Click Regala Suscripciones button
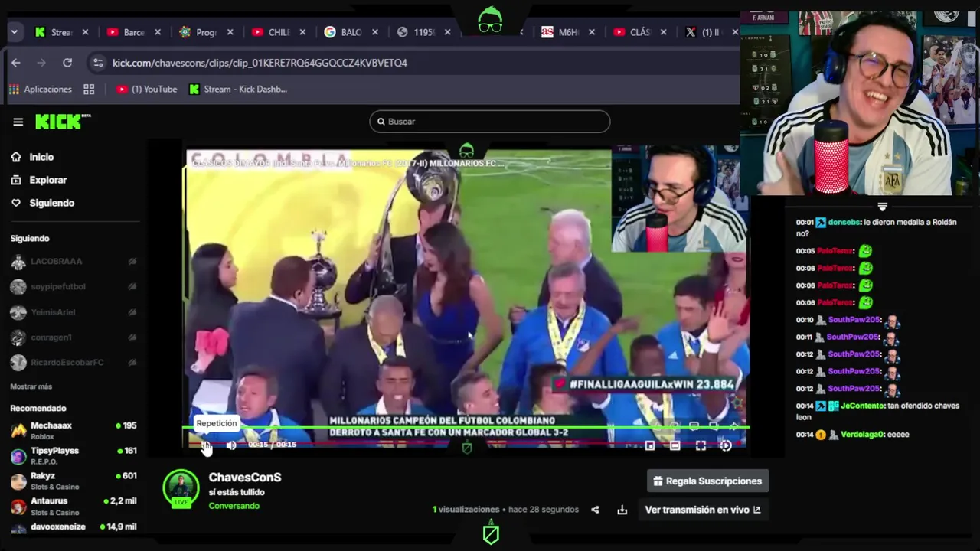 [x=707, y=481]
